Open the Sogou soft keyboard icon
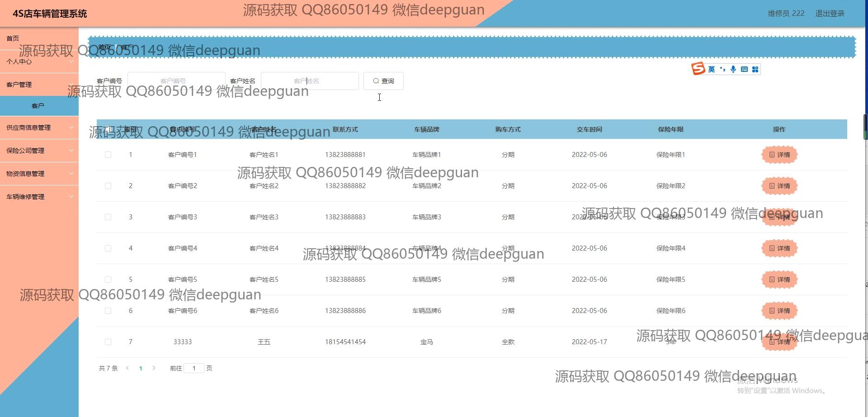This screenshot has width=868, height=417. [744, 69]
